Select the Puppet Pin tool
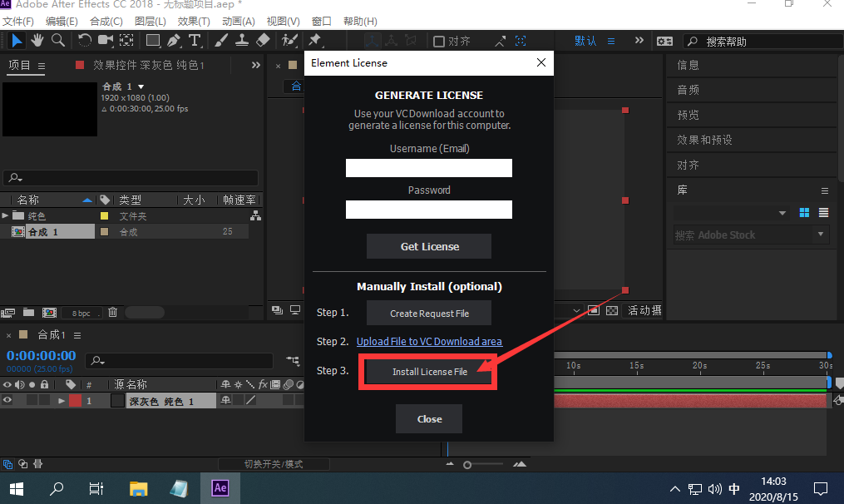 point(315,41)
